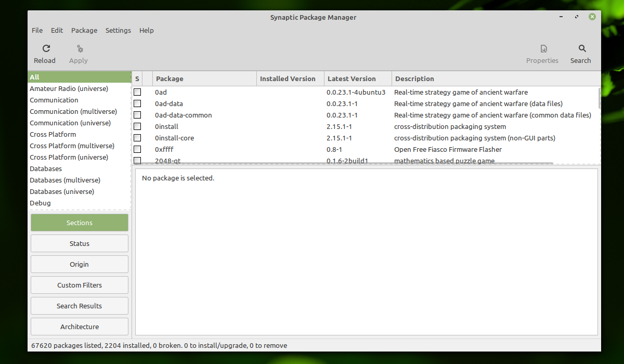Viewport: 624px width, 364px height.
Task: Click the Search magnifier icon
Action: pos(582,48)
